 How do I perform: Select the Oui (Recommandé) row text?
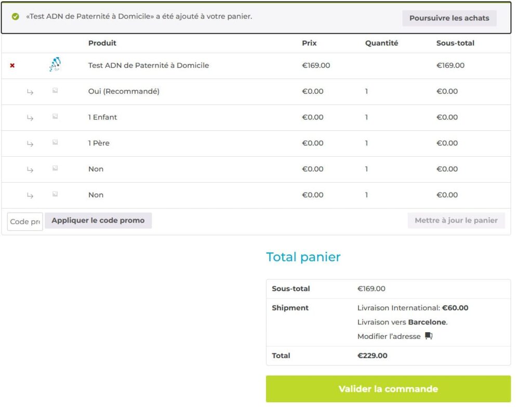click(x=124, y=91)
